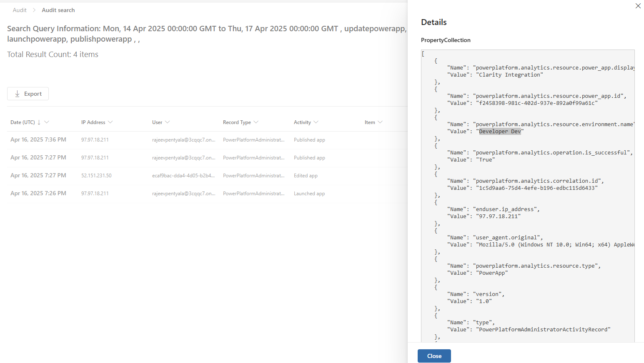Screen dimensions: 644x363
Task: Expand the Record Type column menu
Action: 256,122
